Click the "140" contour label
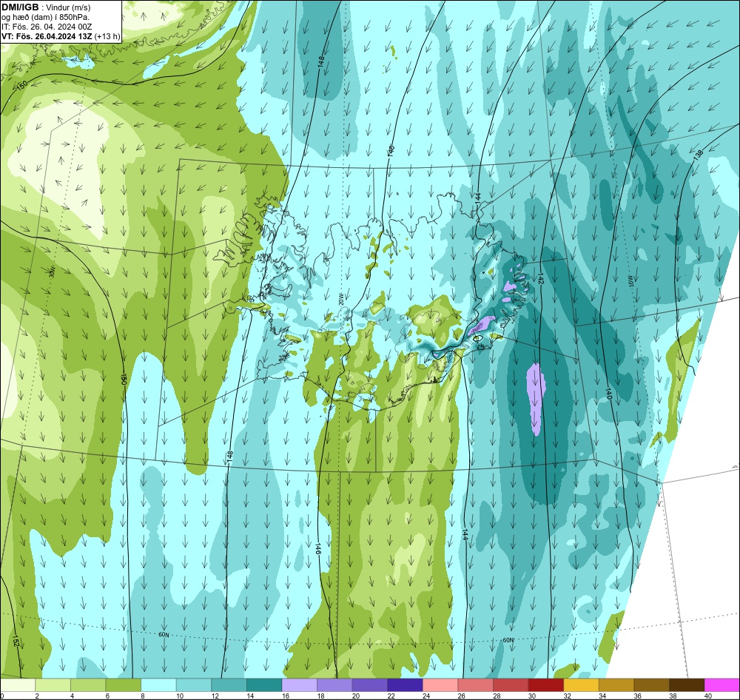Viewport: 740px width, 700px height. (x=608, y=394)
